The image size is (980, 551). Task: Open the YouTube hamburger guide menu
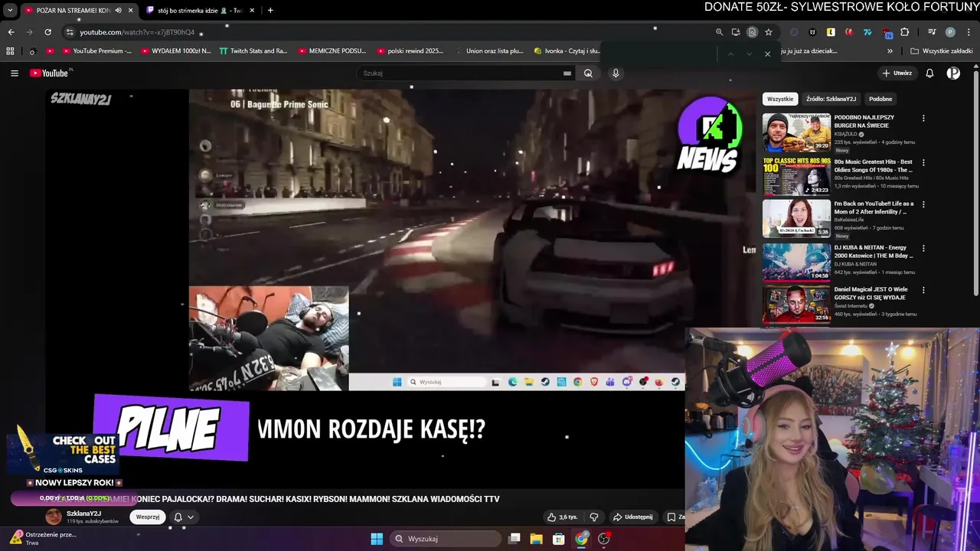[15, 73]
